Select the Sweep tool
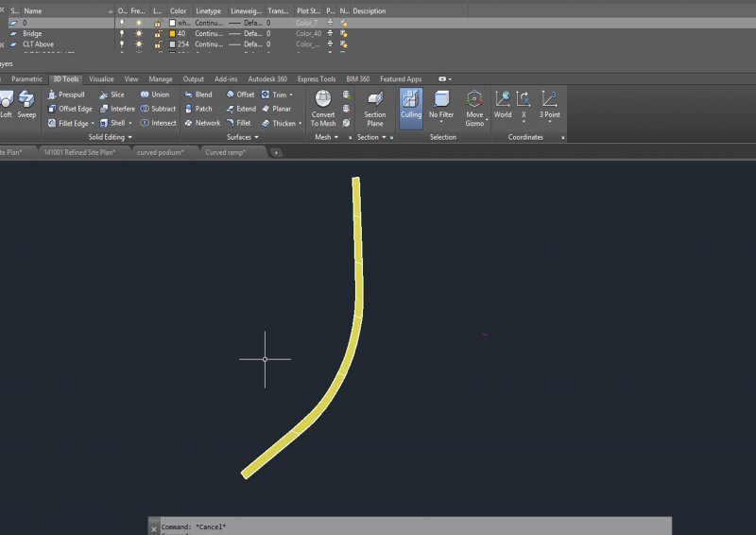The height and width of the screenshot is (535, 756). [26, 105]
